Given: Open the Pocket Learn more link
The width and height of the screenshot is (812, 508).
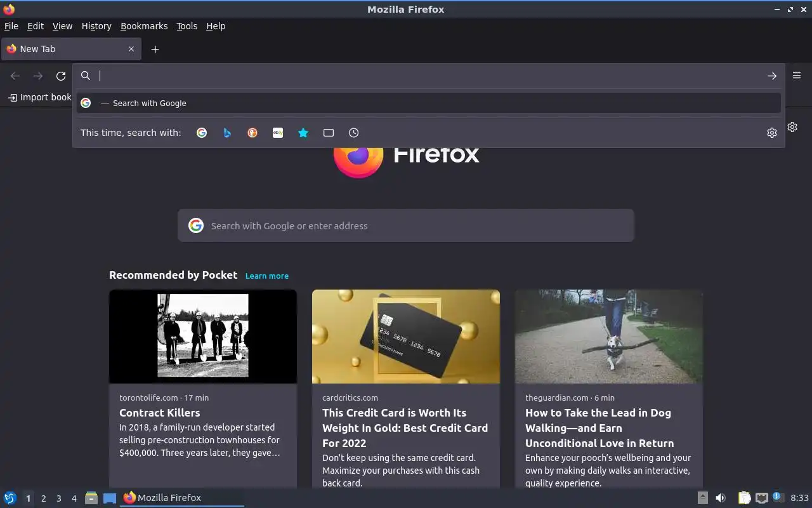Looking at the screenshot, I should [x=267, y=276].
